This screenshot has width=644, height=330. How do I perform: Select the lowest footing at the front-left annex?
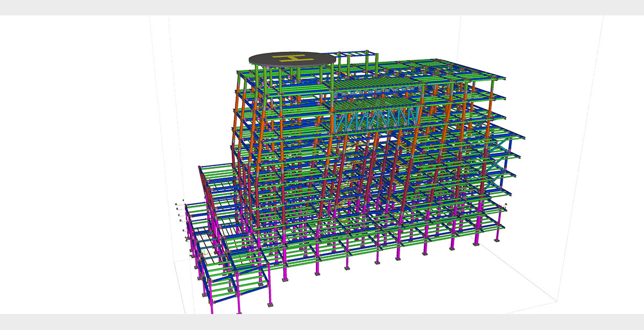pyautogui.click(x=238, y=311)
